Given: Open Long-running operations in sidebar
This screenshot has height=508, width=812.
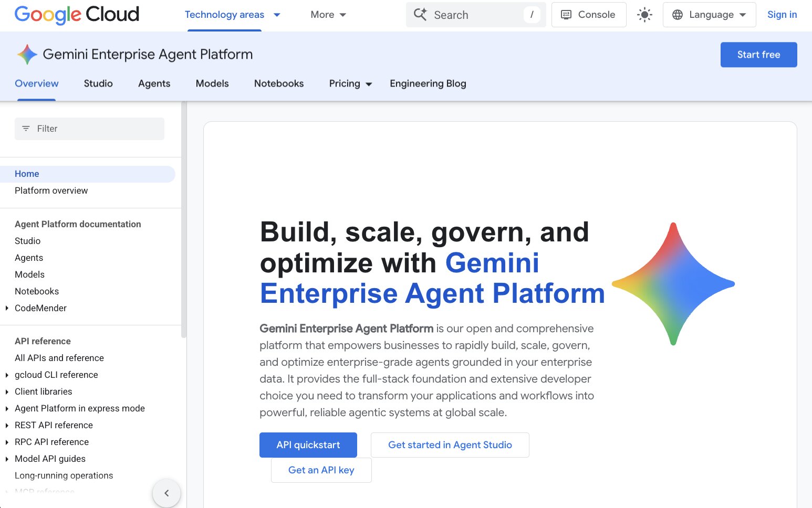Looking at the screenshot, I should [64, 475].
